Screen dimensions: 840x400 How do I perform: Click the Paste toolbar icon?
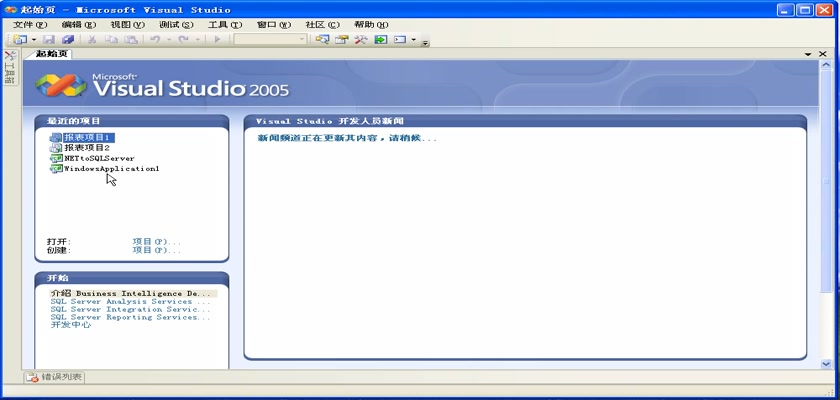(130, 40)
